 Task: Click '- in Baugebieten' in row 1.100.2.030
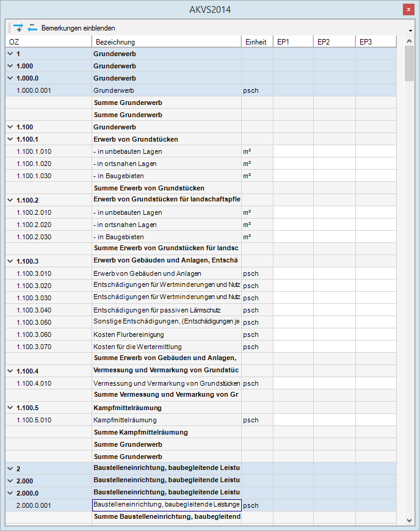pos(118,237)
